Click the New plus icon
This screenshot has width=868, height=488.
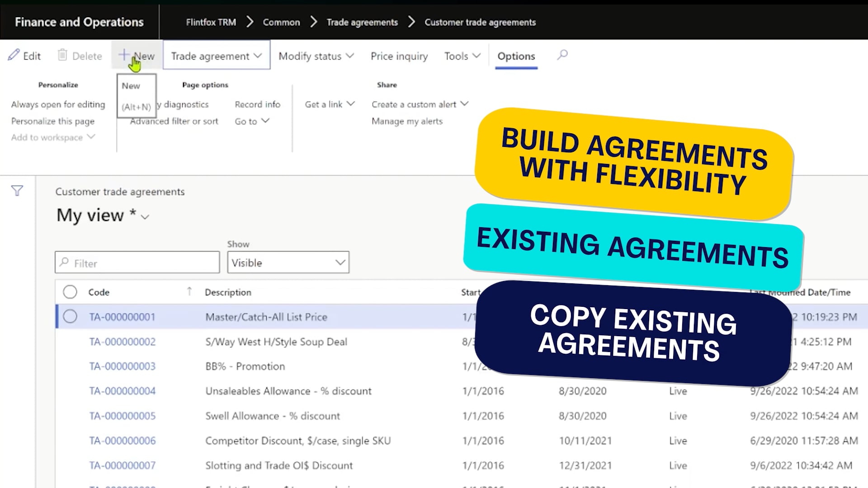click(x=124, y=55)
